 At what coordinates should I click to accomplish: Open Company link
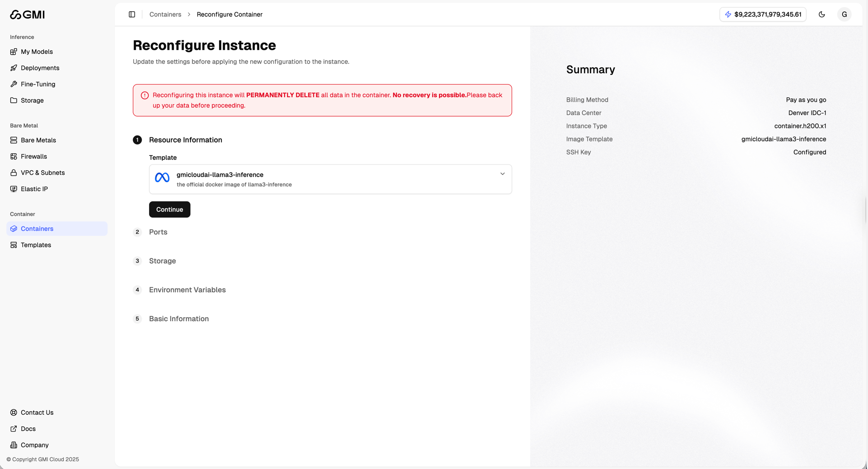(x=57, y=445)
